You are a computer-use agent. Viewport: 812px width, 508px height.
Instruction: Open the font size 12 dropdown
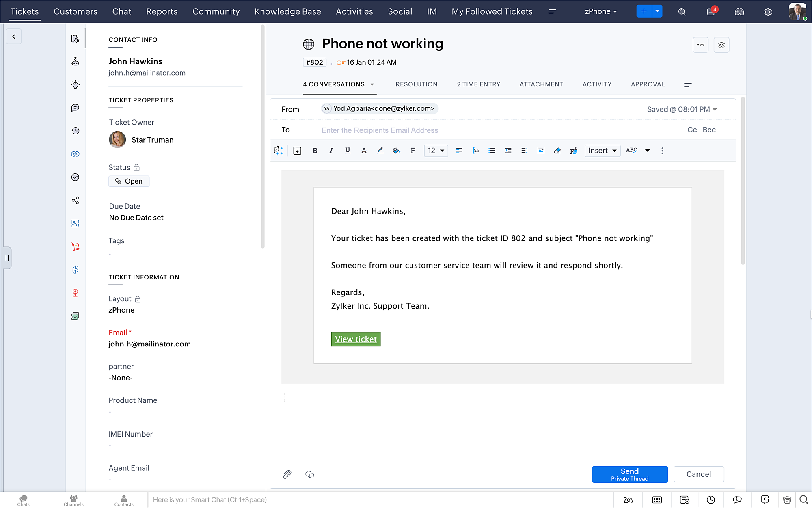pos(436,151)
